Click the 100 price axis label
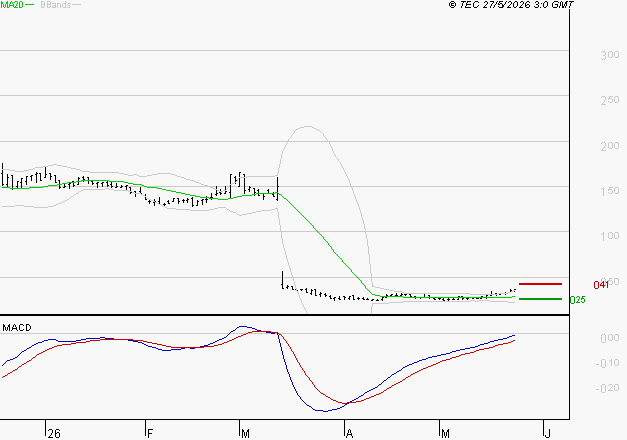The width and height of the screenshot is (627, 440). 610,236
